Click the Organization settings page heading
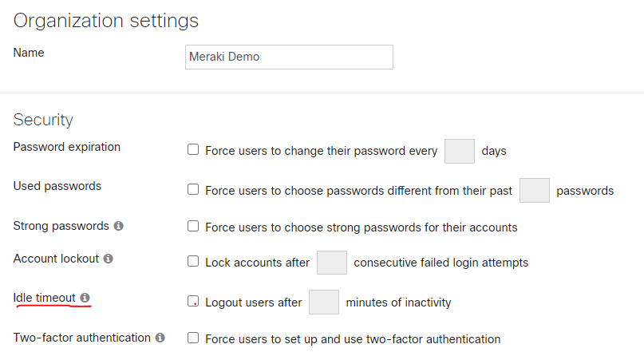 (106, 21)
